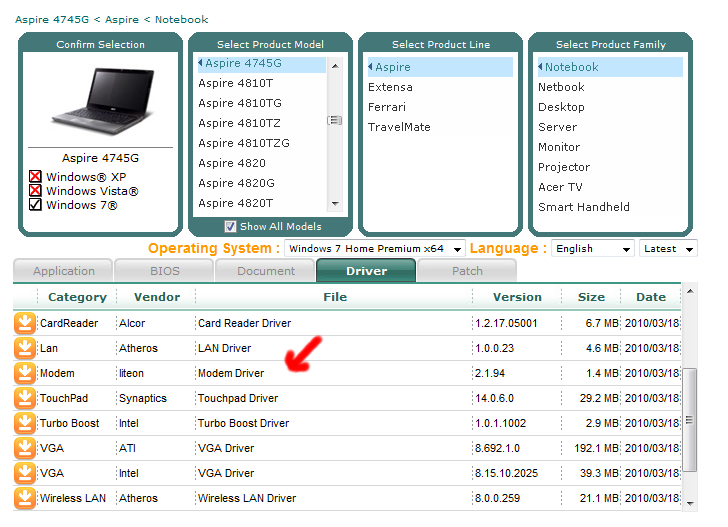This screenshot has height=527, width=728.
Task: Download the ATI VGA Driver
Action: 25,449
